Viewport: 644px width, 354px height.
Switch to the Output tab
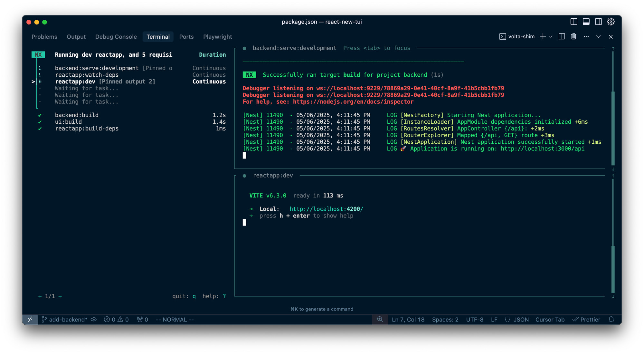pyautogui.click(x=76, y=37)
